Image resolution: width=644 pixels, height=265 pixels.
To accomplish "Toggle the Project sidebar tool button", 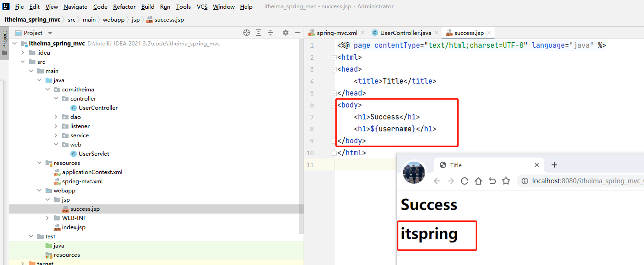I will coord(5,42).
